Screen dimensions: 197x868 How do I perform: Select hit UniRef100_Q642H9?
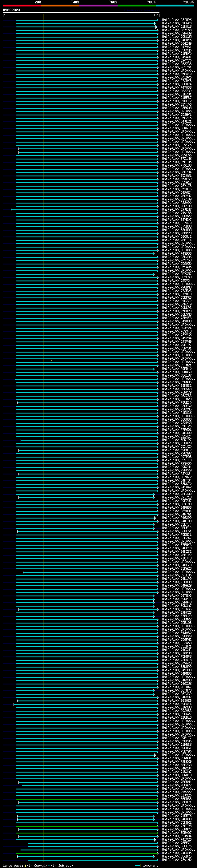click(x=176, y=43)
